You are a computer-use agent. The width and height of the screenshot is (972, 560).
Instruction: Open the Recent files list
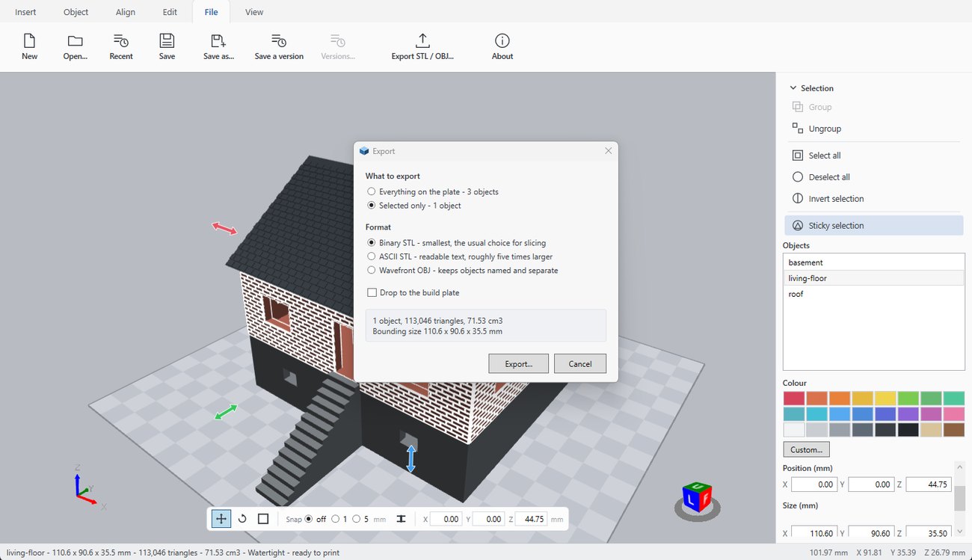click(120, 46)
